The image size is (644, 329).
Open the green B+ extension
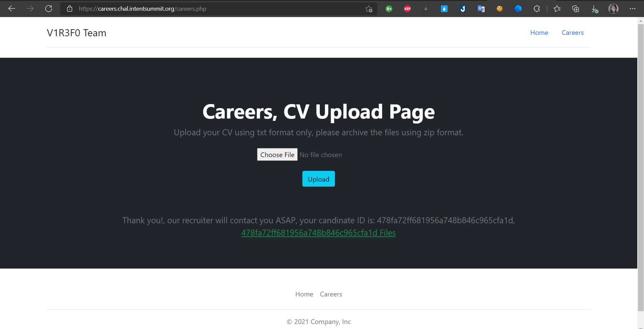(389, 9)
